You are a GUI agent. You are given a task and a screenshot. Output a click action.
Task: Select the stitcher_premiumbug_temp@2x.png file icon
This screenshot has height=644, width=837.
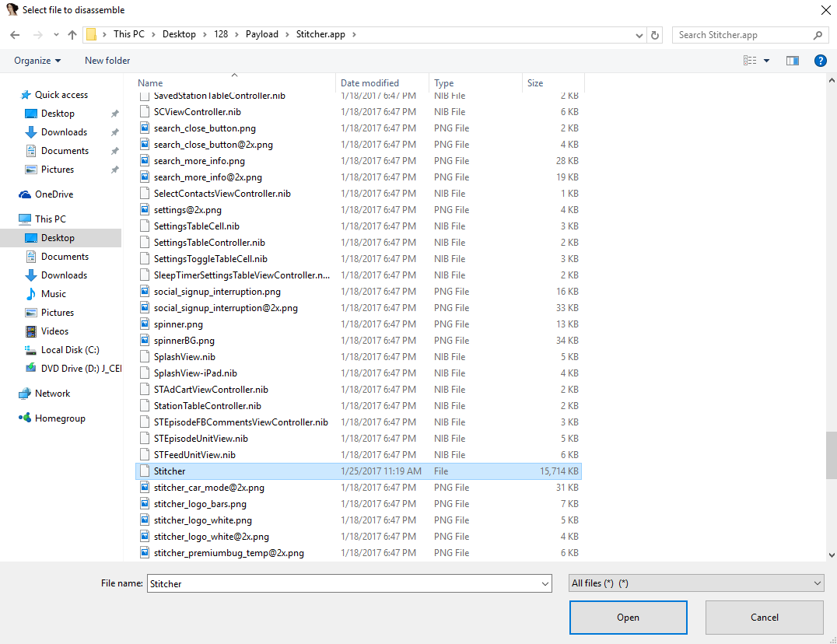(x=144, y=553)
